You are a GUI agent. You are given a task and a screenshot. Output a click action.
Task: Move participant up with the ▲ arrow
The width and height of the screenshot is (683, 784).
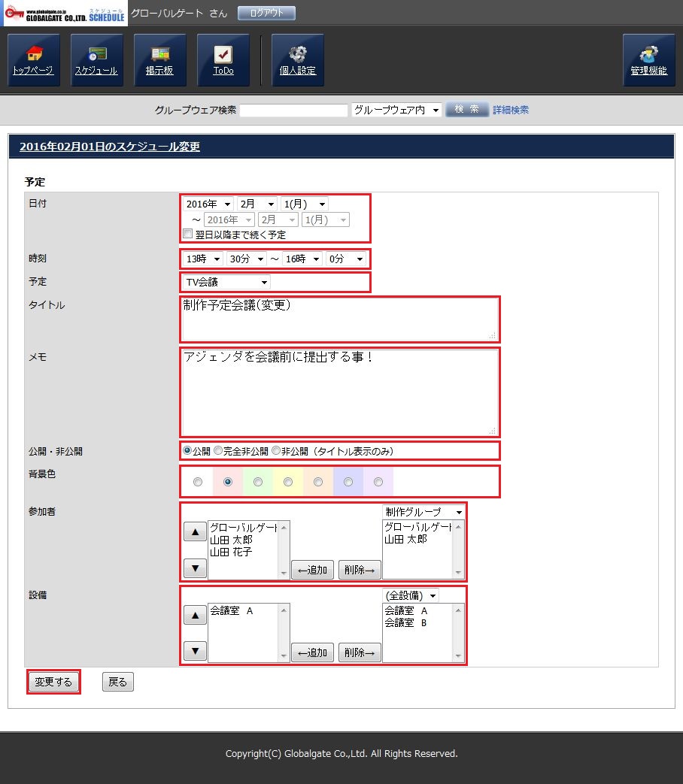pos(195,532)
